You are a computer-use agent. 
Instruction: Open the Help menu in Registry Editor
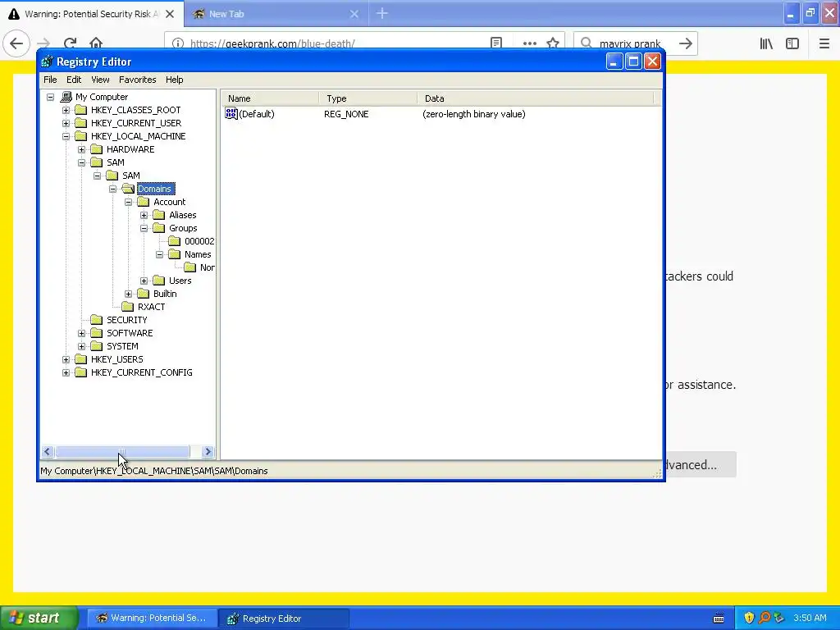click(x=174, y=80)
